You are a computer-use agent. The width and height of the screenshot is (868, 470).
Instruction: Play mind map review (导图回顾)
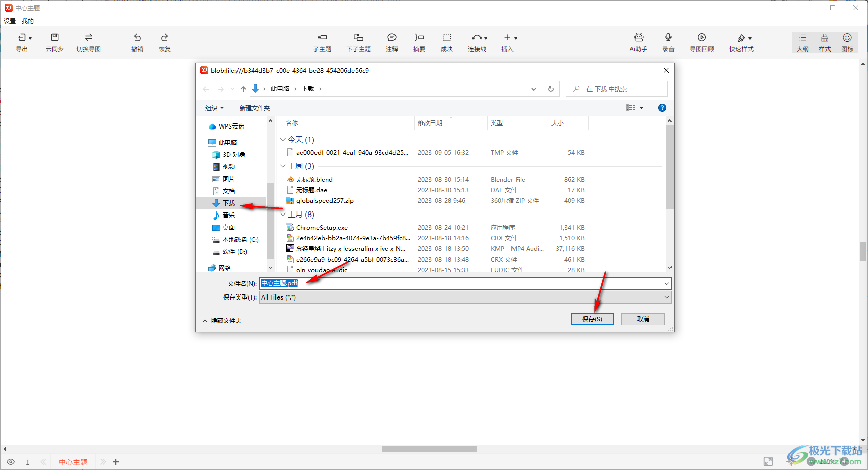coord(702,42)
